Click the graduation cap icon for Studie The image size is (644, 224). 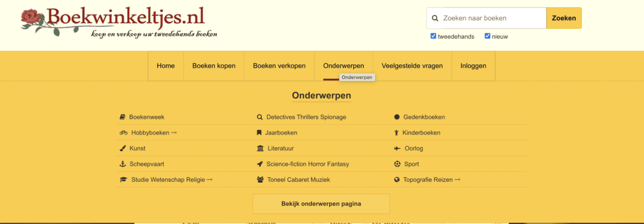click(x=123, y=180)
